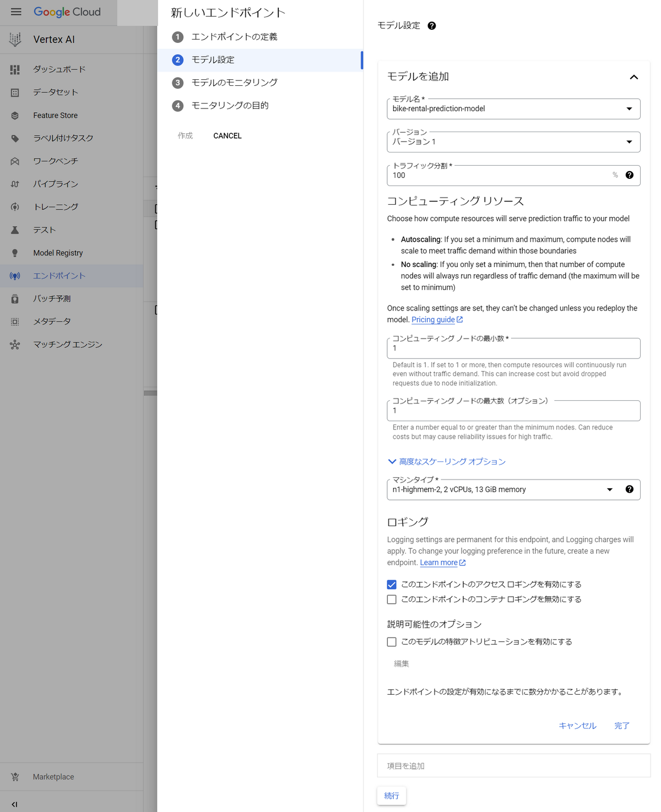
Task: Click the Feature Store sidebar icon
Action: (x=15, y=116)
